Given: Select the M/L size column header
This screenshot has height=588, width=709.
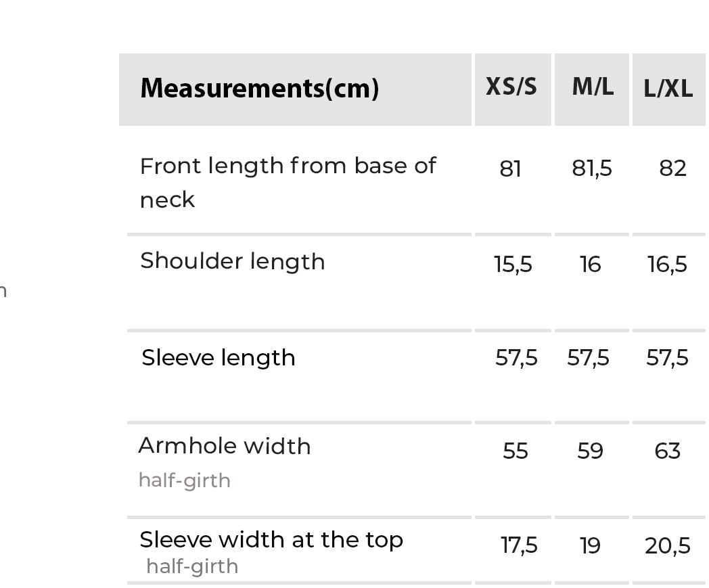Looking at the screenshot, I should [x=593, y=87].
